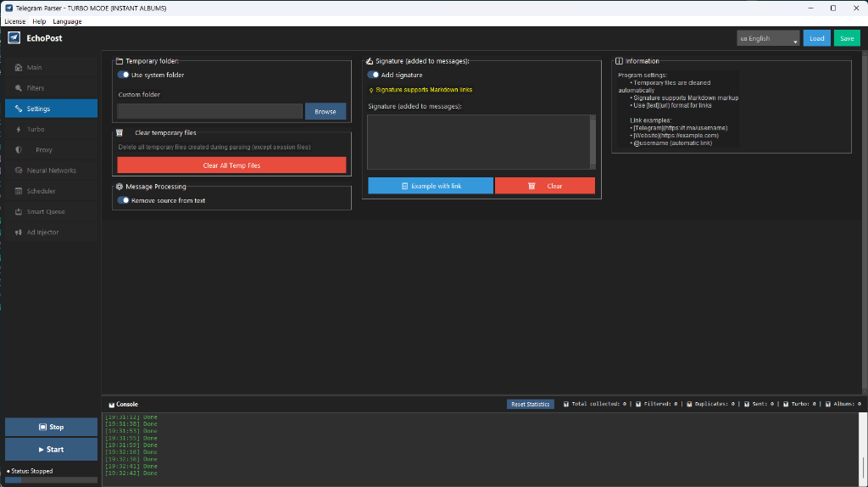This screenshot has width=868, height=487.
Task: Click Clear All Temp Files button
Action: [x=231, y=165]
